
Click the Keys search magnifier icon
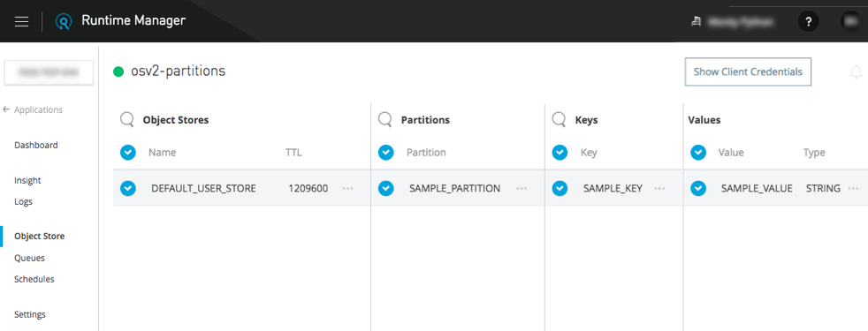coord(560,119)
